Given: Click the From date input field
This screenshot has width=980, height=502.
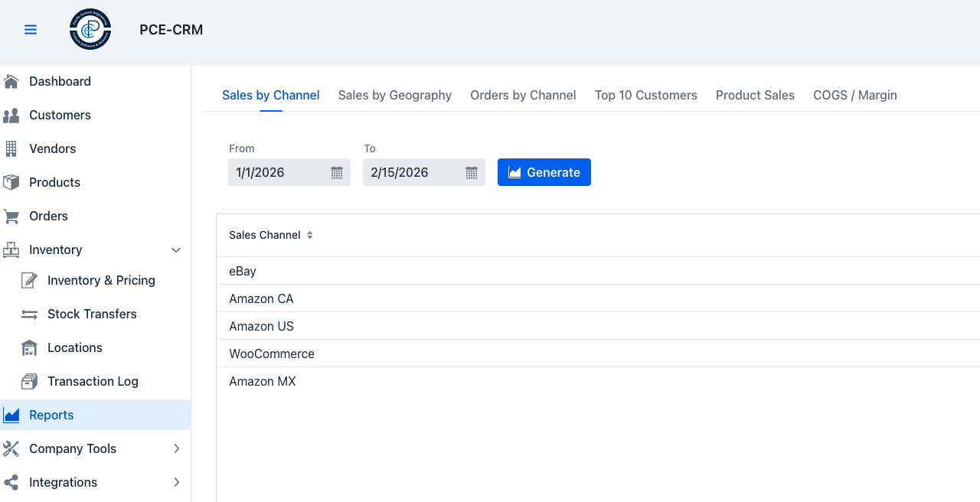Looking at the screenshot, I should click(x=279, y=172).
